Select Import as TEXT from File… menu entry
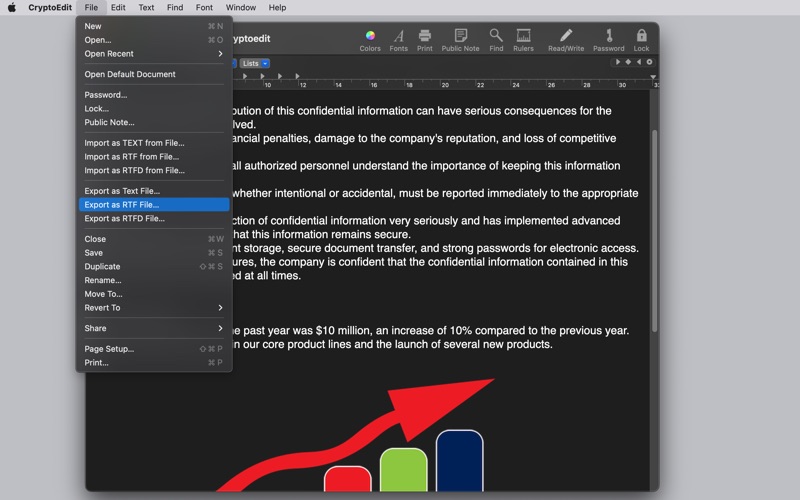Viewport: 800px width, 500px height. 154,143
